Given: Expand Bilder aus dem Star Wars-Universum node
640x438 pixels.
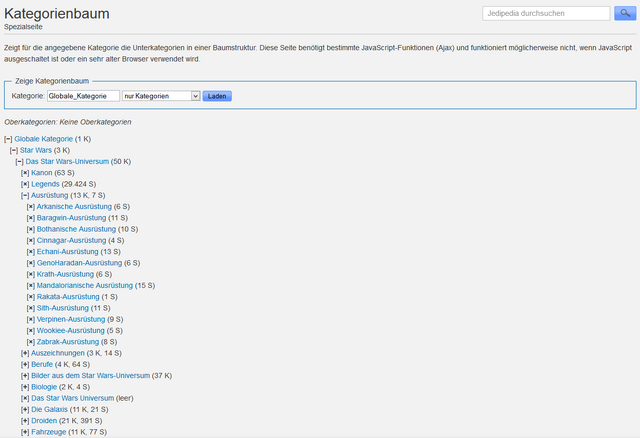Looking at the screenshot, I should [x=25, y=376].
